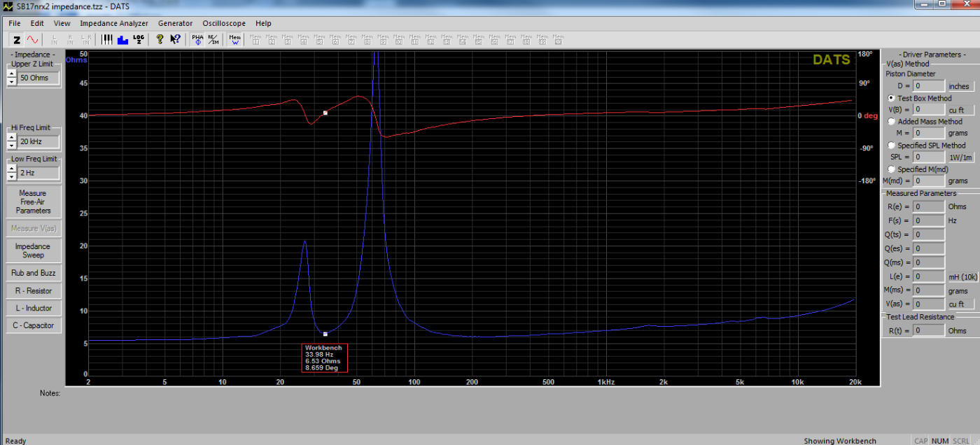Click the blue histogram toolbar icon
The image size is (980, 445).
point(122,40)
